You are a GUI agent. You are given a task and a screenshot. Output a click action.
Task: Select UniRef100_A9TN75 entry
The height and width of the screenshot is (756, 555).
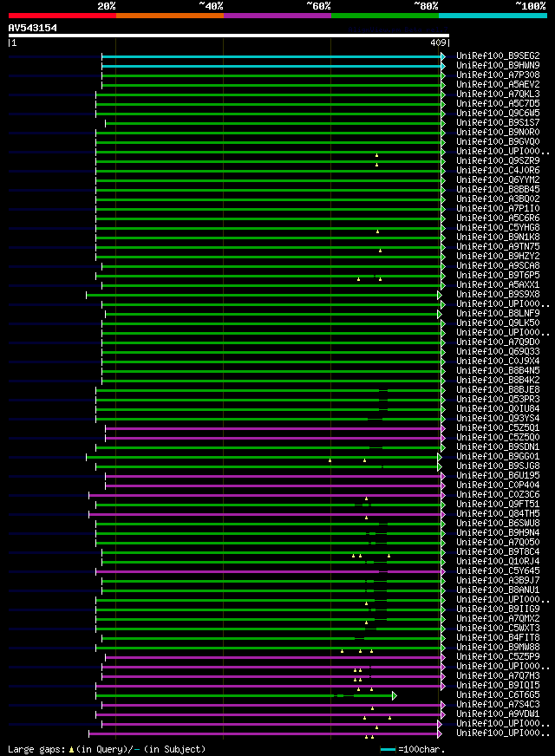click(x=498, y=246)
